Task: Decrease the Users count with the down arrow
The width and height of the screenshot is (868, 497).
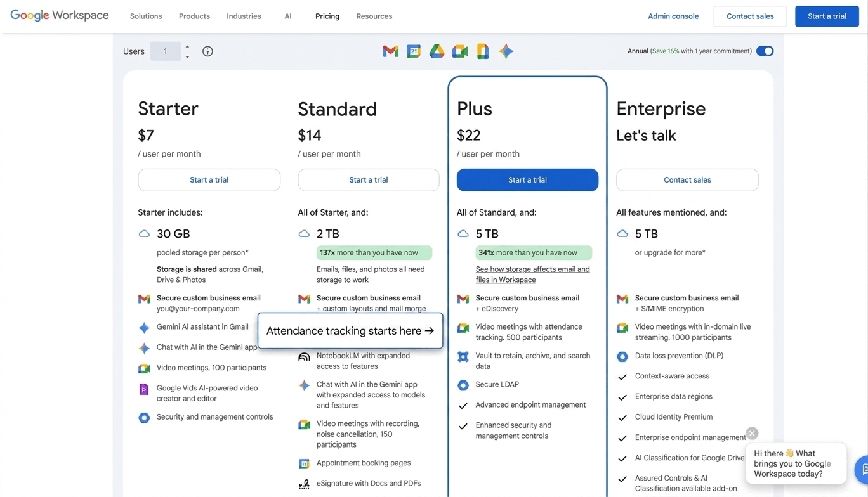Action: pos(187,57)
